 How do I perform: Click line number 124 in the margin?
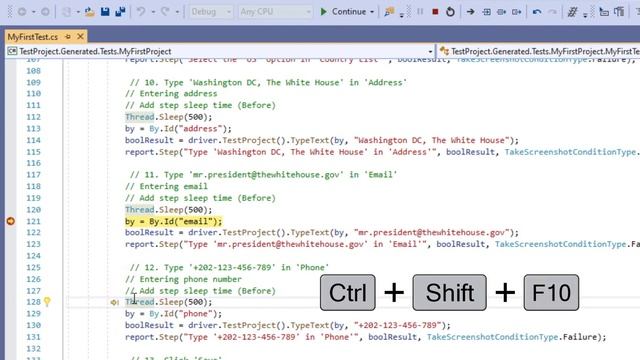click(33, 256)
